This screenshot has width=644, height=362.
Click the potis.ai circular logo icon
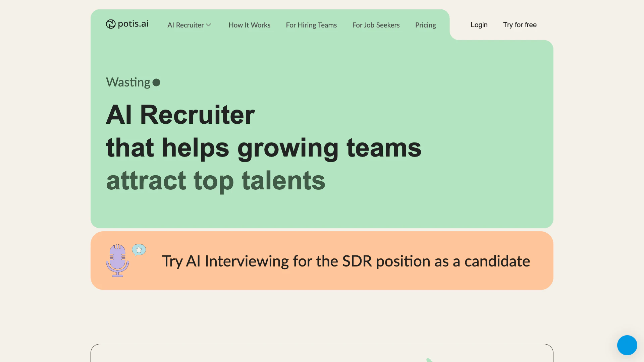tap(111, 24)
